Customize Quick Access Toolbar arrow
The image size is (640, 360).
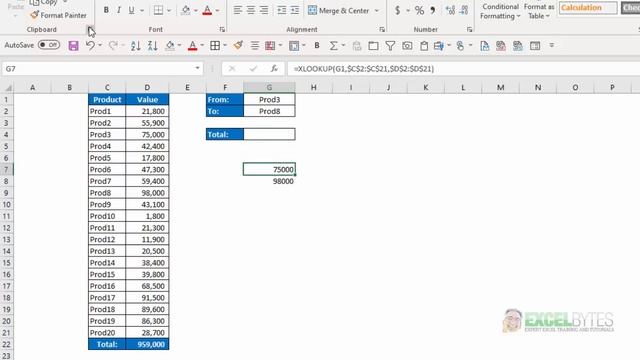[x=551, y=45]
